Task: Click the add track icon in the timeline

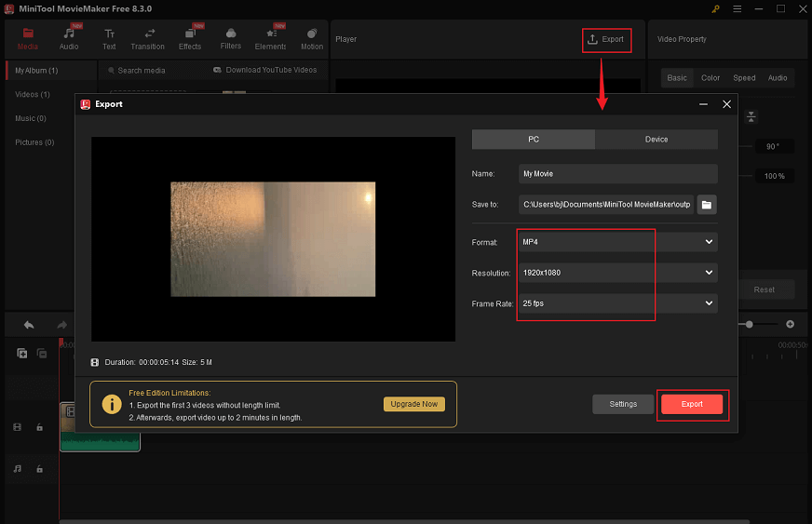Action: (x=21, y=353)
